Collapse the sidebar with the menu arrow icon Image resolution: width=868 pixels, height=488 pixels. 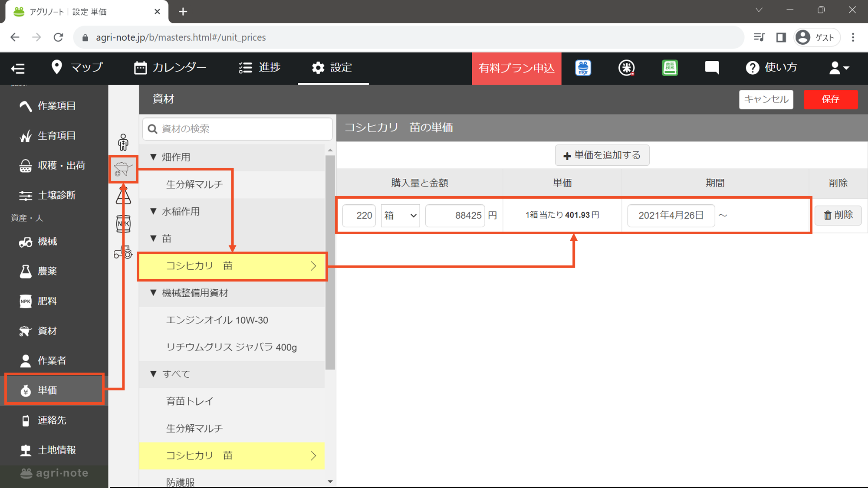coord(18,68)
